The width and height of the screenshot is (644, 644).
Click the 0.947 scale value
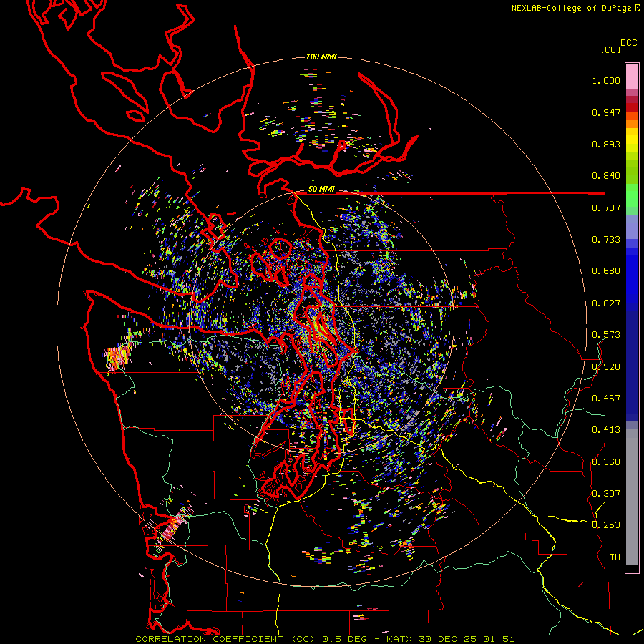[x=606, y=112]
